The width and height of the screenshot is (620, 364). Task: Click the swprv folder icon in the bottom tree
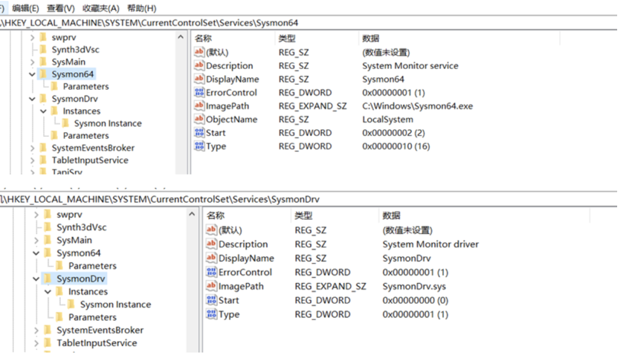click(48, 214)
